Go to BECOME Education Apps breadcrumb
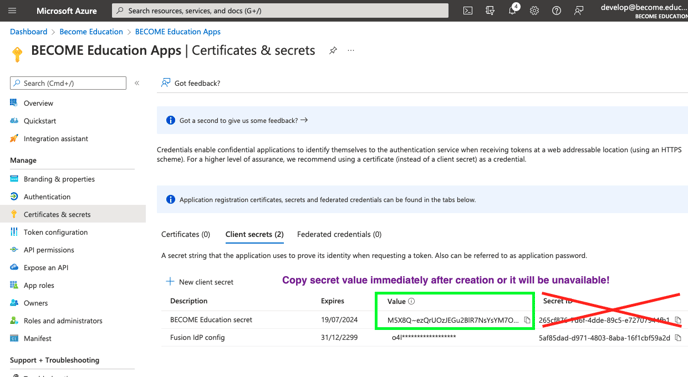 (x=178, y=32)
